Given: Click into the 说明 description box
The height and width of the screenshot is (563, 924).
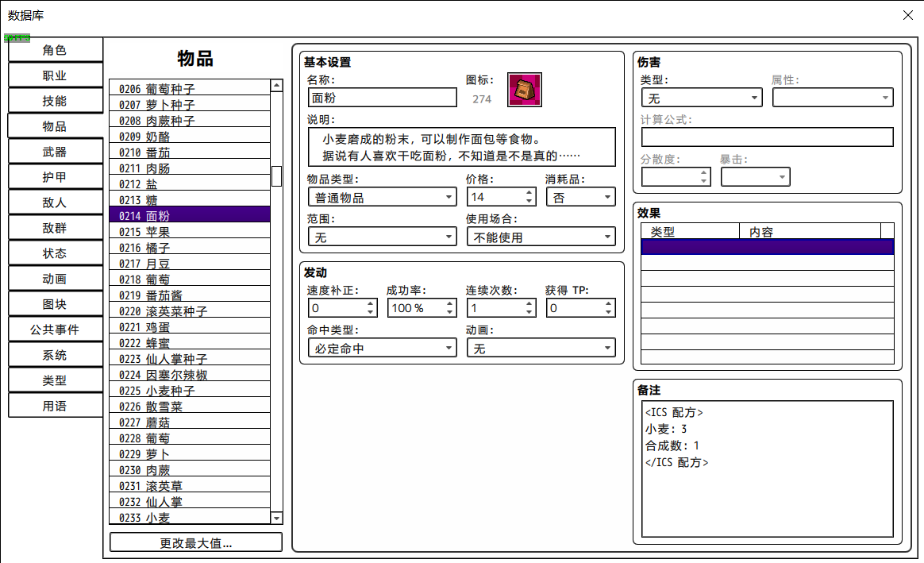Looking at the screenshot, I should coord(461,147).
